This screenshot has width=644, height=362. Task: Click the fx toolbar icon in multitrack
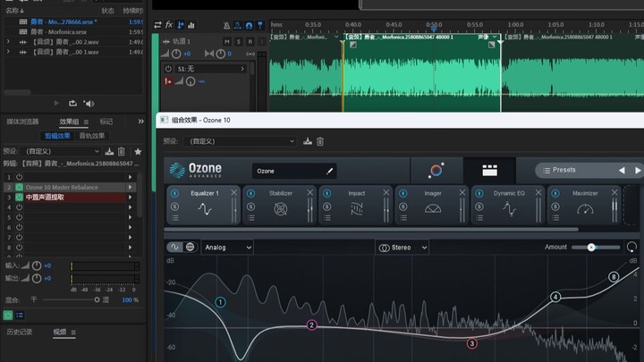[169, 25]
